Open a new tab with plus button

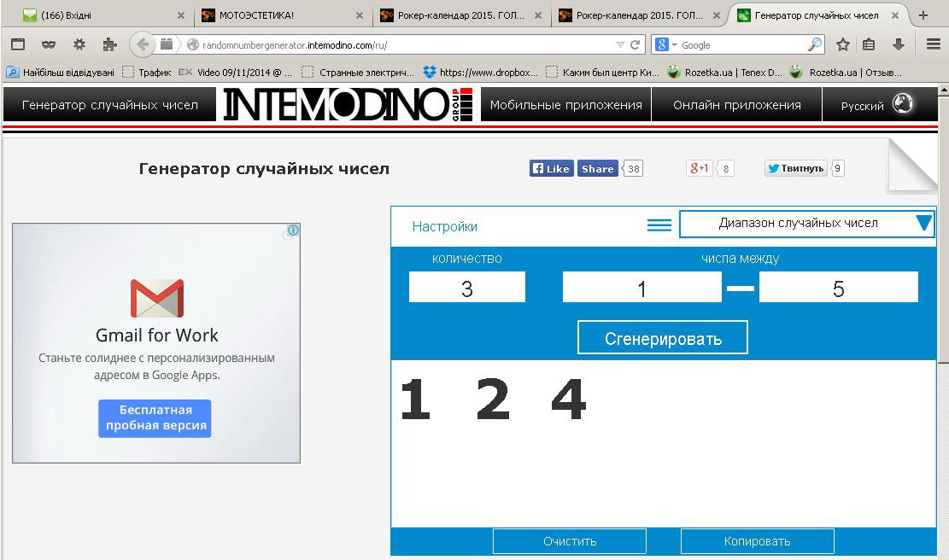(x=923, y=15)
